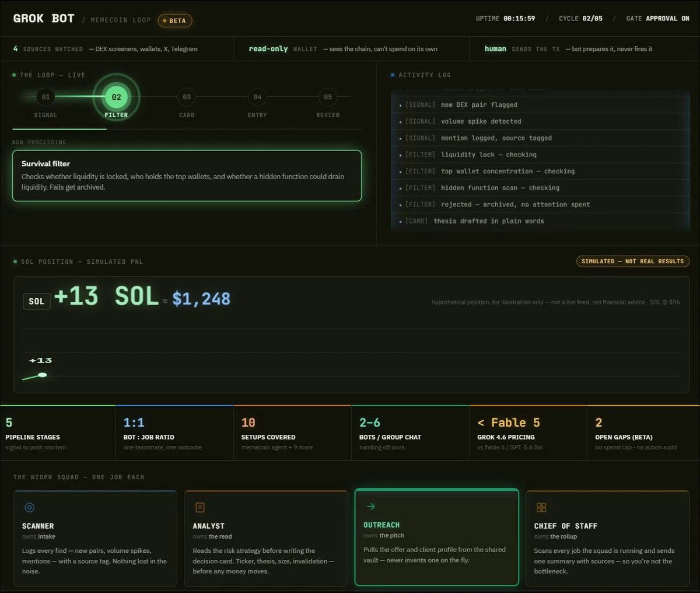The image size is (700, 593).
Task: Click the Activity Log heading
Action: [x=424, y=75]
